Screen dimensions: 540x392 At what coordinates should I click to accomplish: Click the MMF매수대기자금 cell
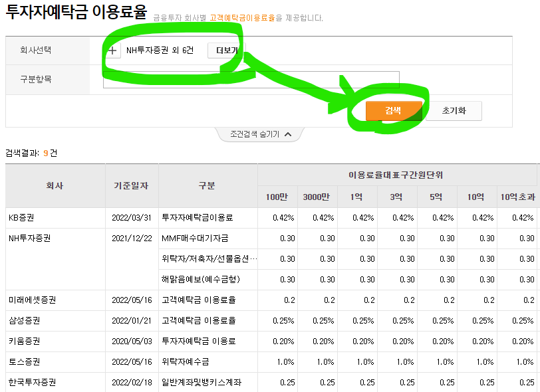pos(207,239)
